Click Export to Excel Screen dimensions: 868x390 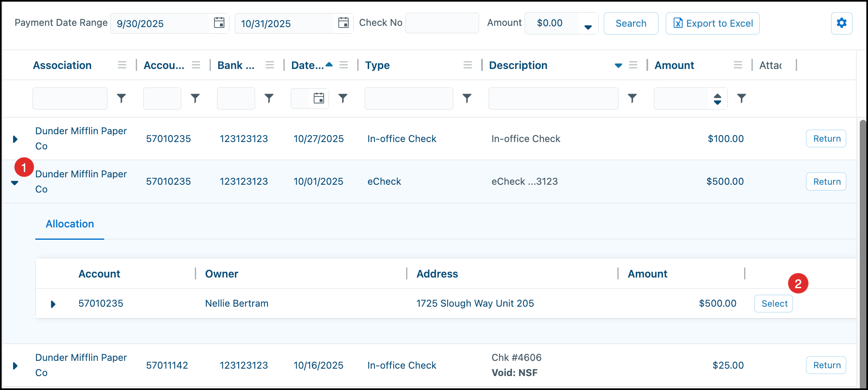point(713,23)
